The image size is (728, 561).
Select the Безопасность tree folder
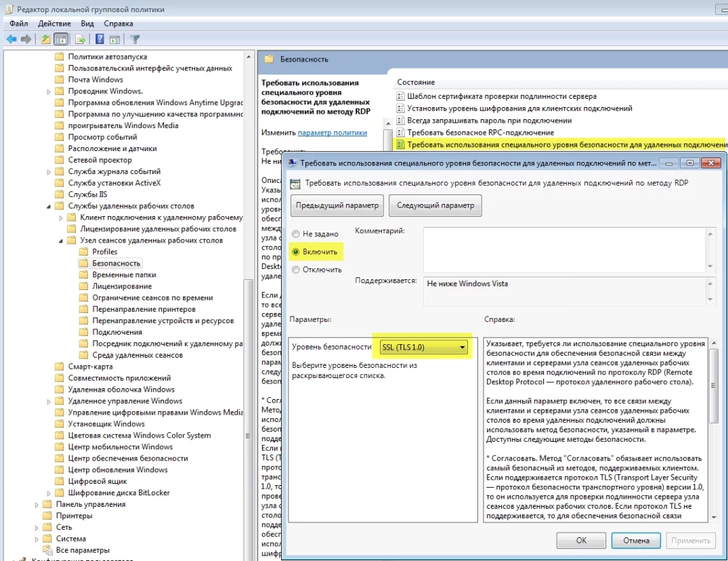(116, 264)
